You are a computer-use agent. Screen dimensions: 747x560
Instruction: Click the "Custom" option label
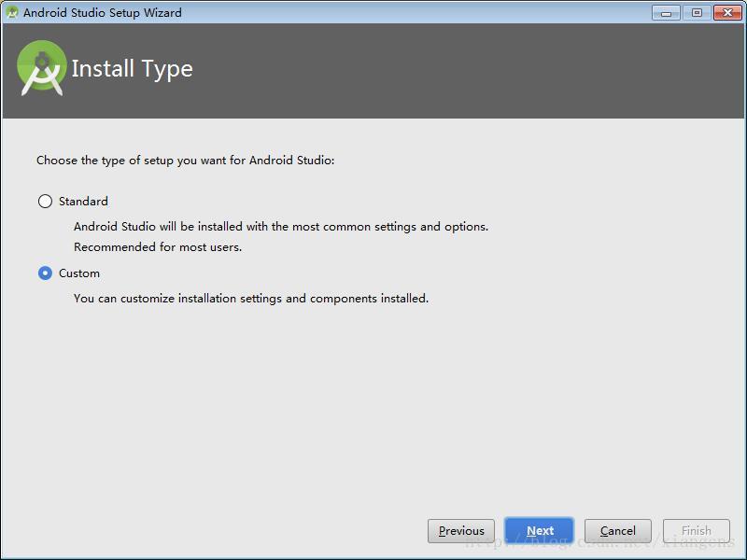tap(79, 273)
